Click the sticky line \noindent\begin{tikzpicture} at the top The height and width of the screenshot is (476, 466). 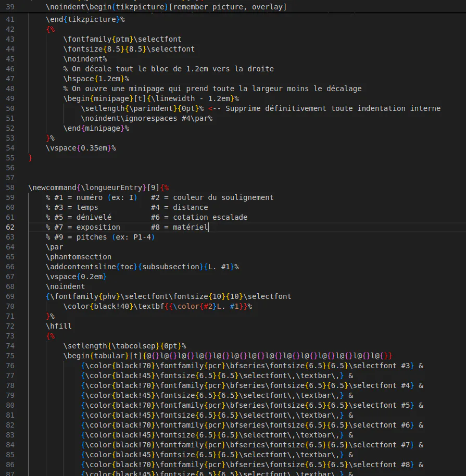[x=166, y=7]
